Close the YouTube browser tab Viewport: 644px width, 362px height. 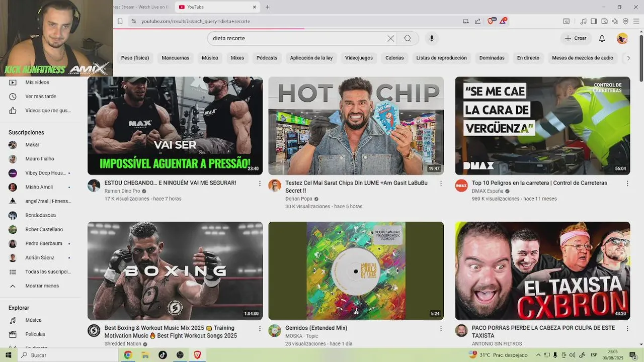(255, 7)
